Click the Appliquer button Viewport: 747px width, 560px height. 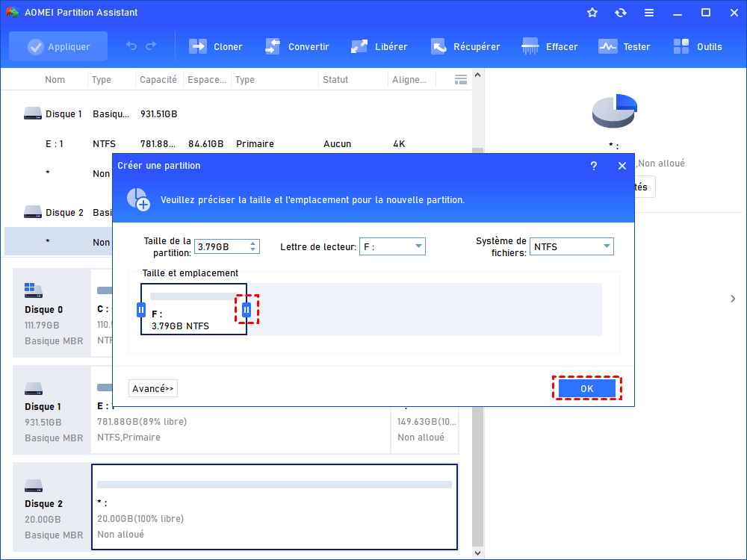pos(58,46)
